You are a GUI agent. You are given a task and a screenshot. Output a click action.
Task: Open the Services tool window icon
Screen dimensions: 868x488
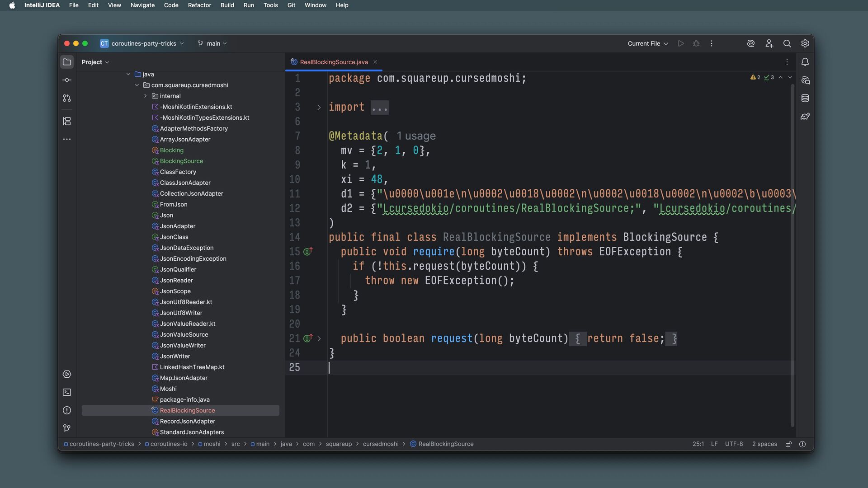click(x=67, y=374)
